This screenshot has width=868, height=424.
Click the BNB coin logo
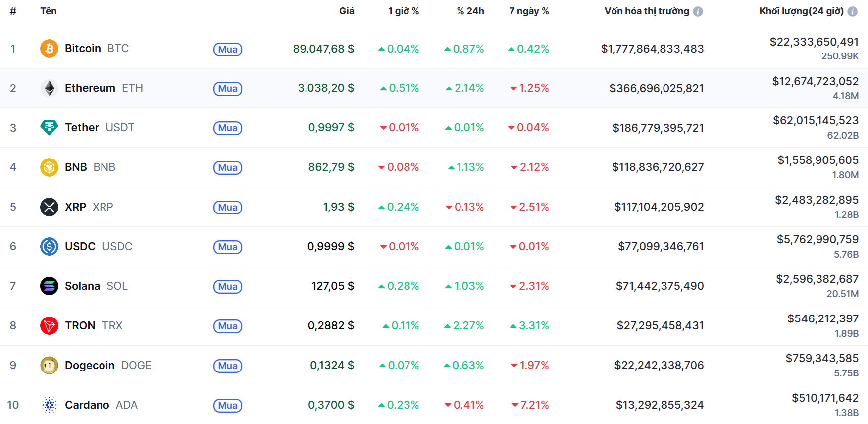pos(49,167)
